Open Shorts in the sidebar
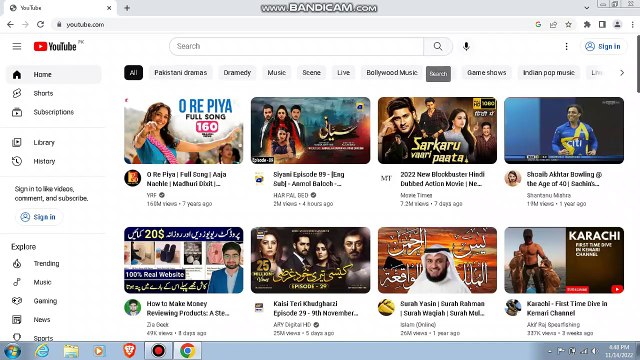This screenshot has height=360, width=640. 53,93
